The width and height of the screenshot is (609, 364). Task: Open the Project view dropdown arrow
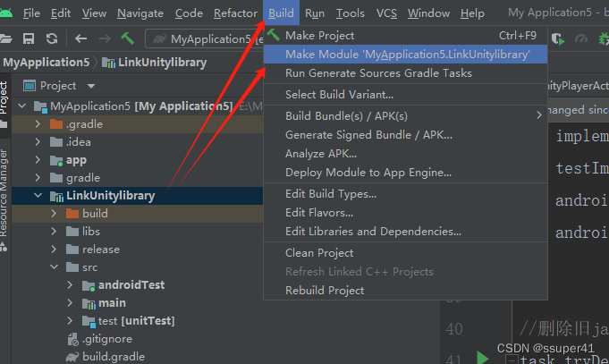point(91,86)
